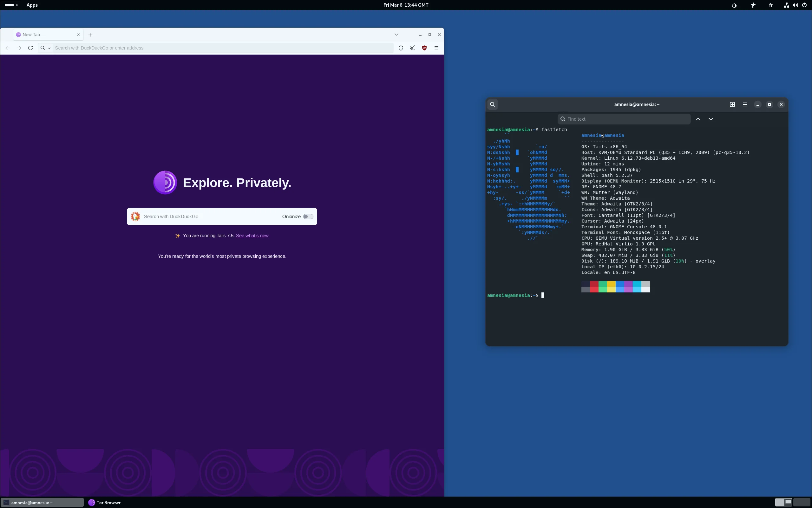The height and width of the screenshot is (508, 812).
Task: Click the New Identity broom icon
Action: click(x=412, y=48)
